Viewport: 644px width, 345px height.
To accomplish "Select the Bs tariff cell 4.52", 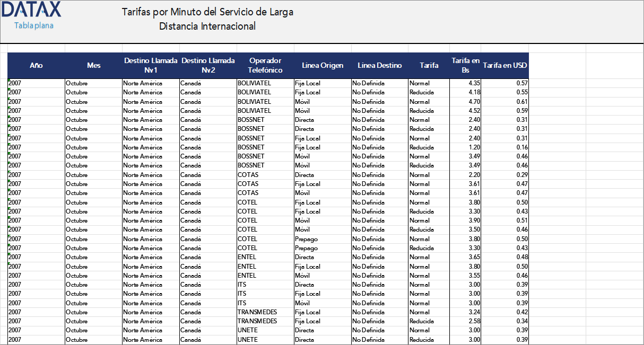I will tap(465, 111).
